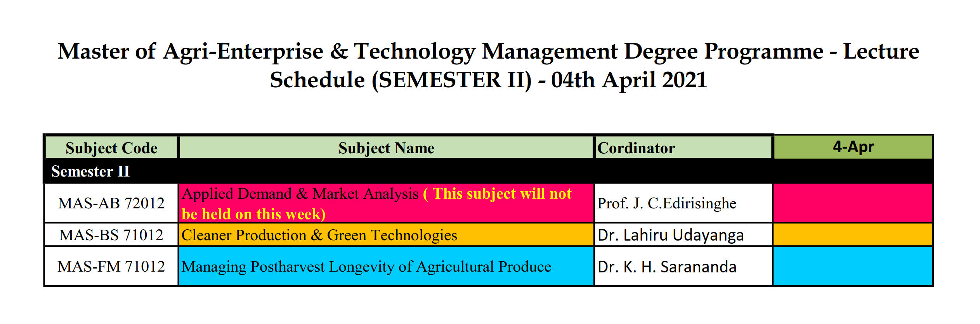Image resolution: width=980 pixels, height=324 pixels.
Task: Select the MAS-AB 72012 subject code cell
Action: pyautogui.click(x=111, y=203)
